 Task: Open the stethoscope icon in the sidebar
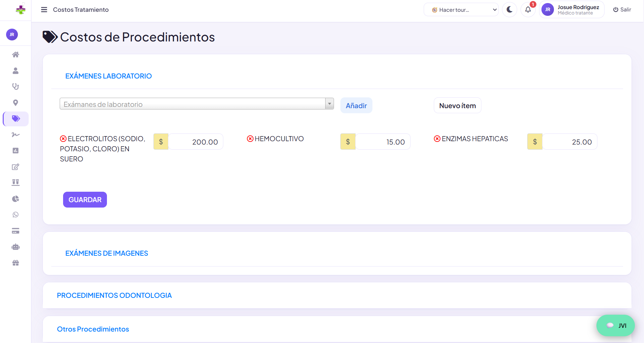point(16,87)
